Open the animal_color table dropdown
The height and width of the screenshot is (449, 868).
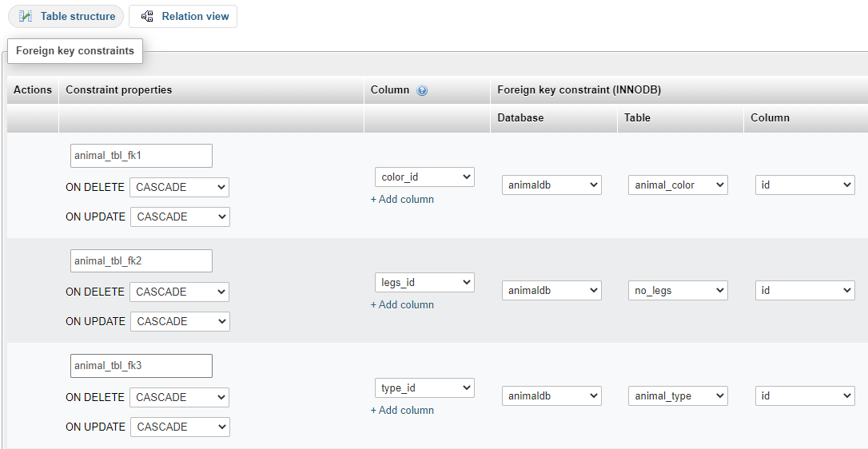tap(678, 185)
